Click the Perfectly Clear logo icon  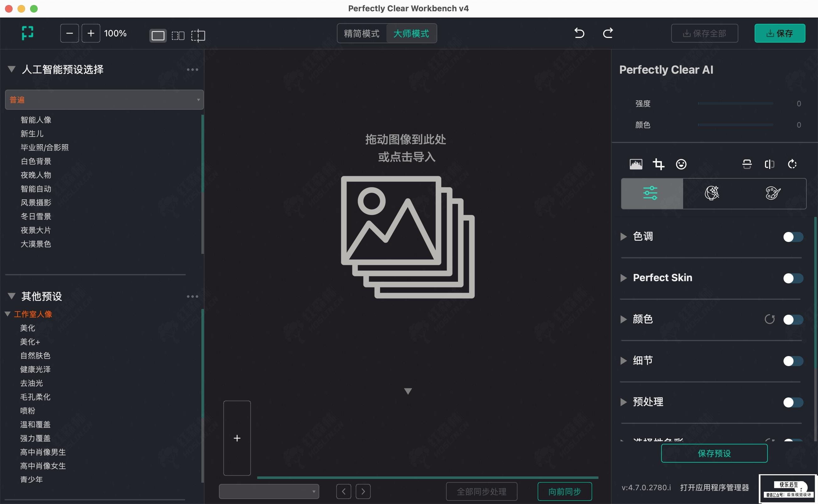coord(28,33)
